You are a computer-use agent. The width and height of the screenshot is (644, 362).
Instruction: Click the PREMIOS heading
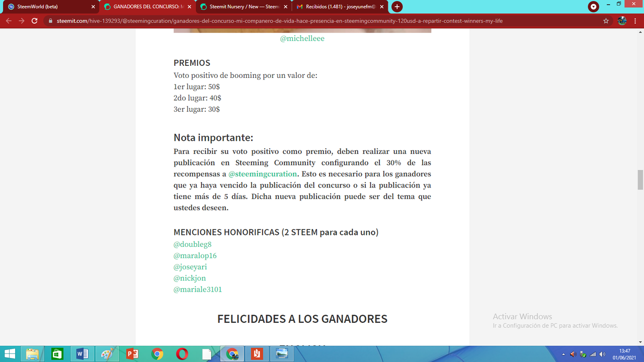pos(192,63)
